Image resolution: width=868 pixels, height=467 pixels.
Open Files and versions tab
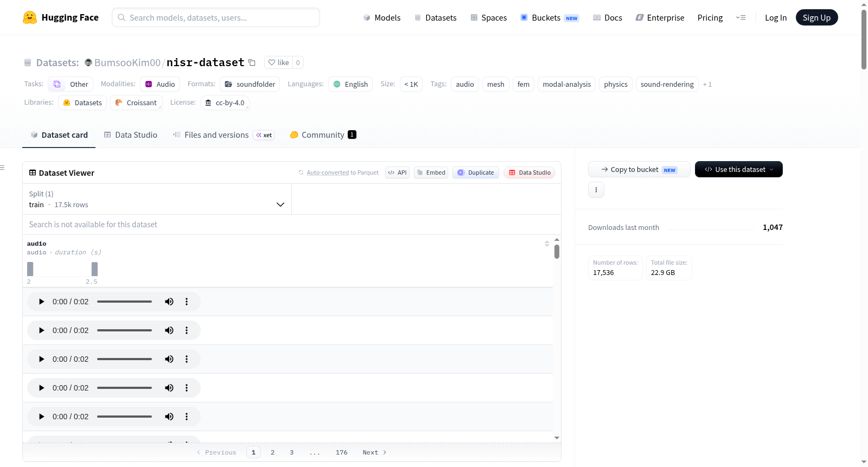tap(224, 135)
